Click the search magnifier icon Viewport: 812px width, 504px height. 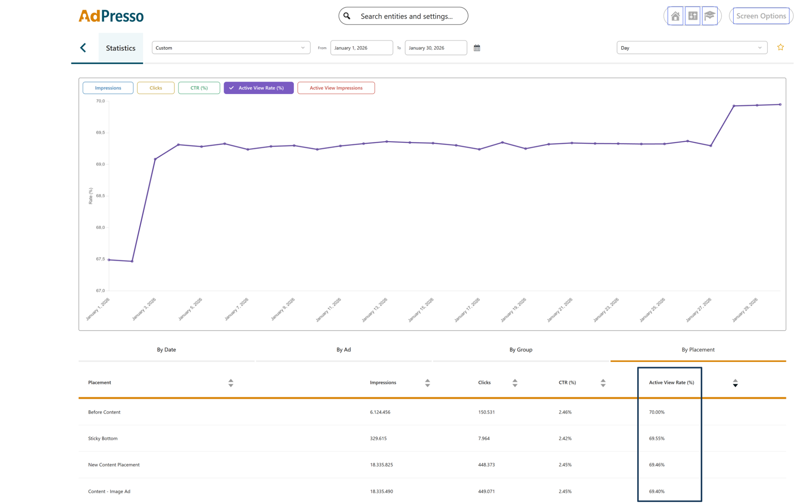[347, 16]
